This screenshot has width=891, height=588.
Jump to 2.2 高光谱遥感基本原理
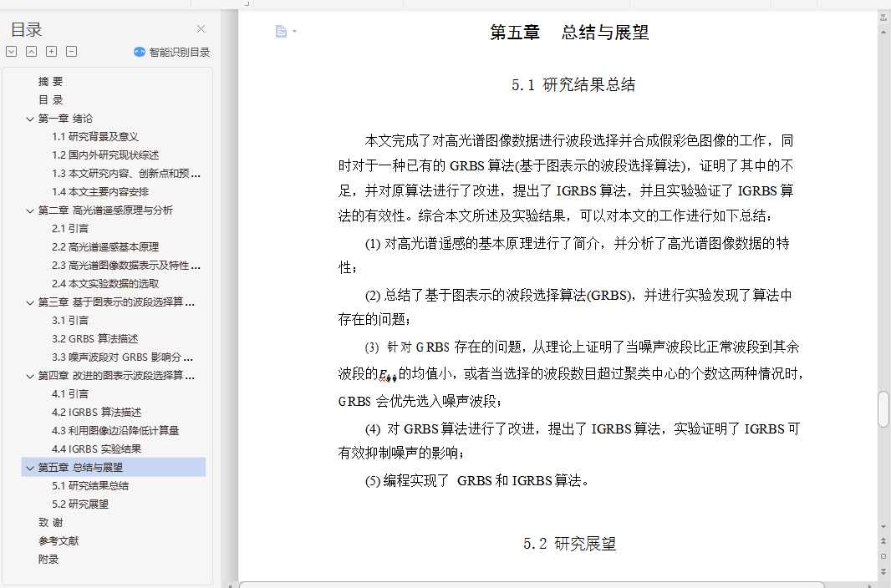[x=105, y=247]
